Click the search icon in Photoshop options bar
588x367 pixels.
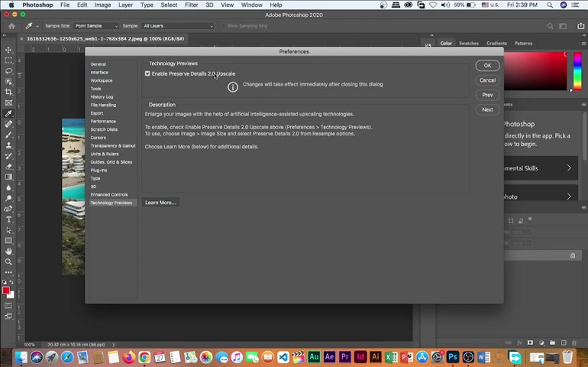click(x=550, y=26)
